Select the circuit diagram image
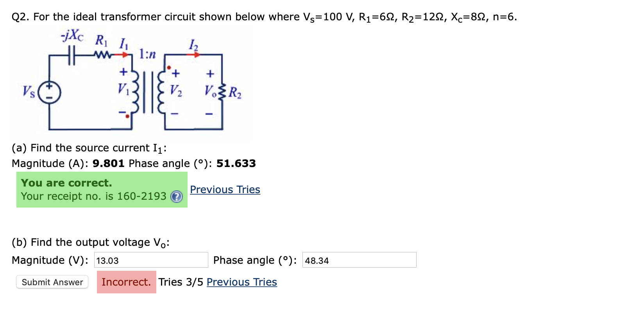Image resolution: width=644 pixels, height=309 pixels. [133, 82]
